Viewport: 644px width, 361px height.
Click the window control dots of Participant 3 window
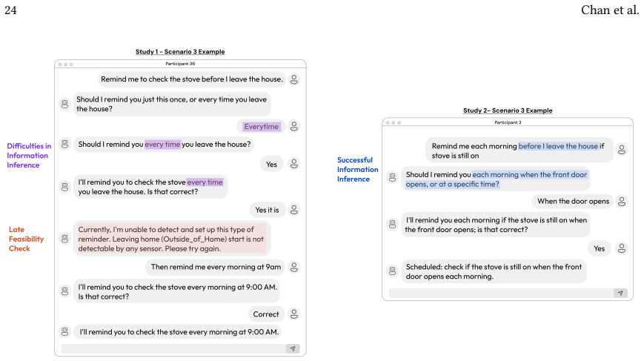coord(393,122)
